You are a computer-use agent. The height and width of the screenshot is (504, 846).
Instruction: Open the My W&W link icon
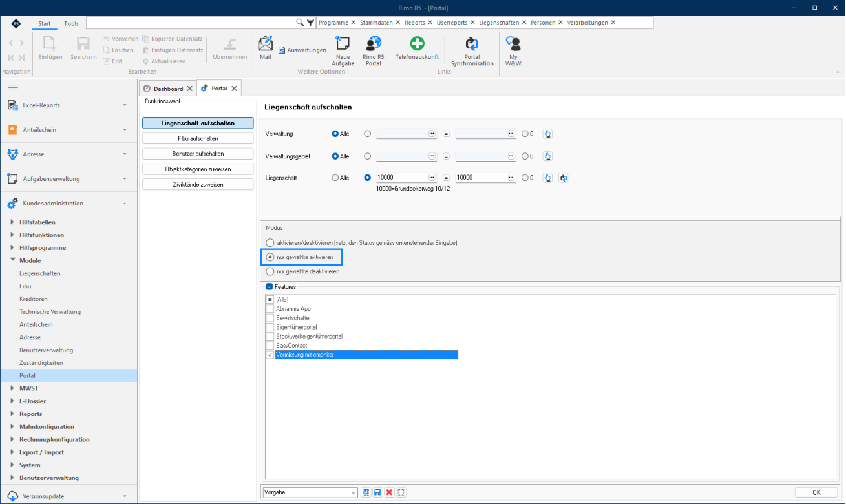click(x=513, y=52)
